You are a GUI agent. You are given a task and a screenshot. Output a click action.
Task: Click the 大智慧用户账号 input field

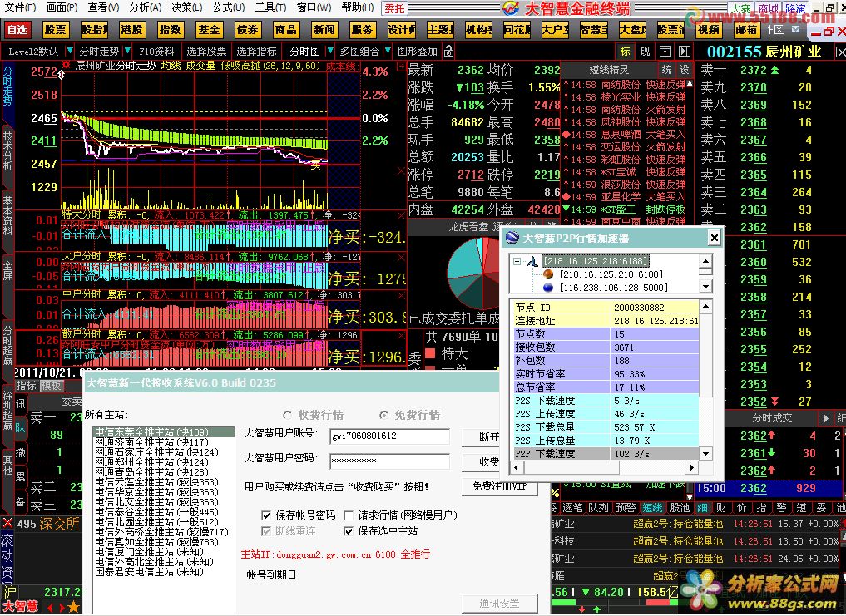389,436
